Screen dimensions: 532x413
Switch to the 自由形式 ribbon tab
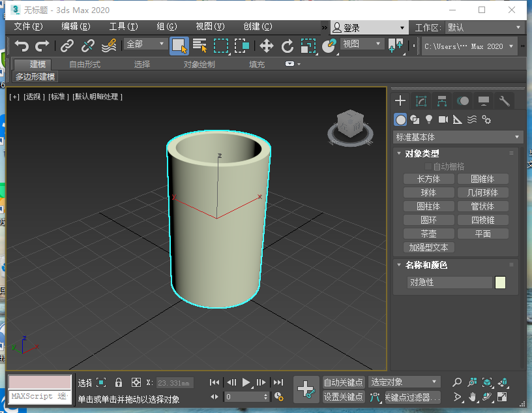[85, 64]
